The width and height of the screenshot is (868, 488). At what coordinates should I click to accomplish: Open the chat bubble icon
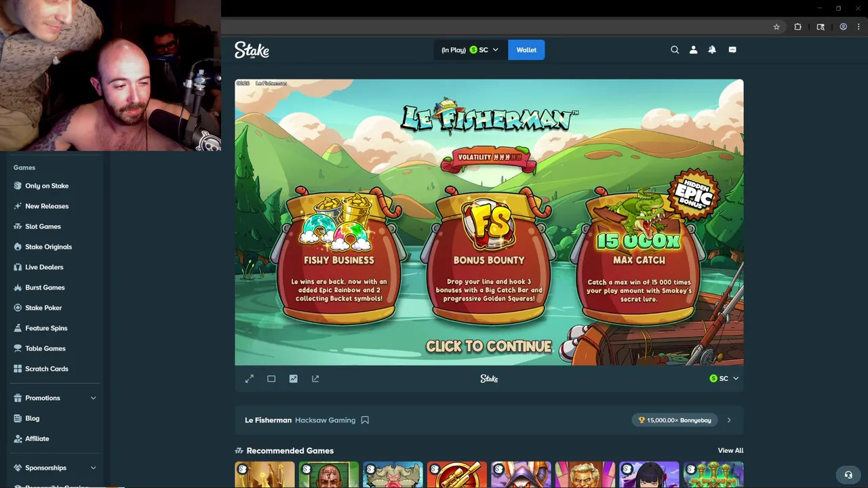pos(732,49)
